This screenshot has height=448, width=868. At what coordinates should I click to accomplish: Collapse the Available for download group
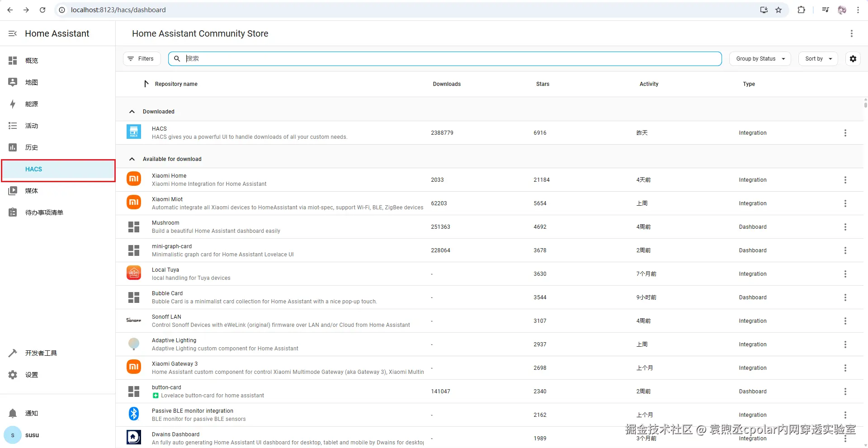[x=132, y=159]
